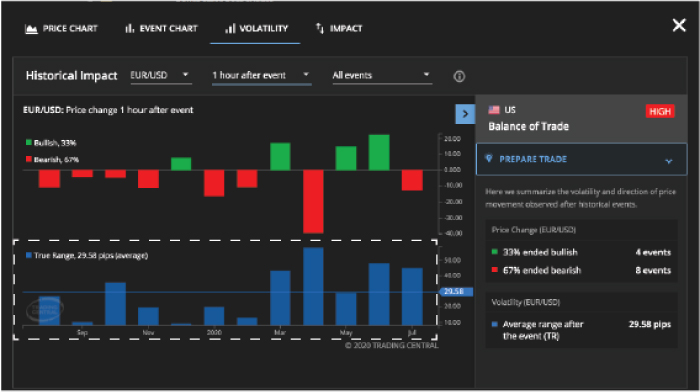Collapse side panel with blue arrow button
Viewport: 700px width, 392px height.
(x=465, y=114)
